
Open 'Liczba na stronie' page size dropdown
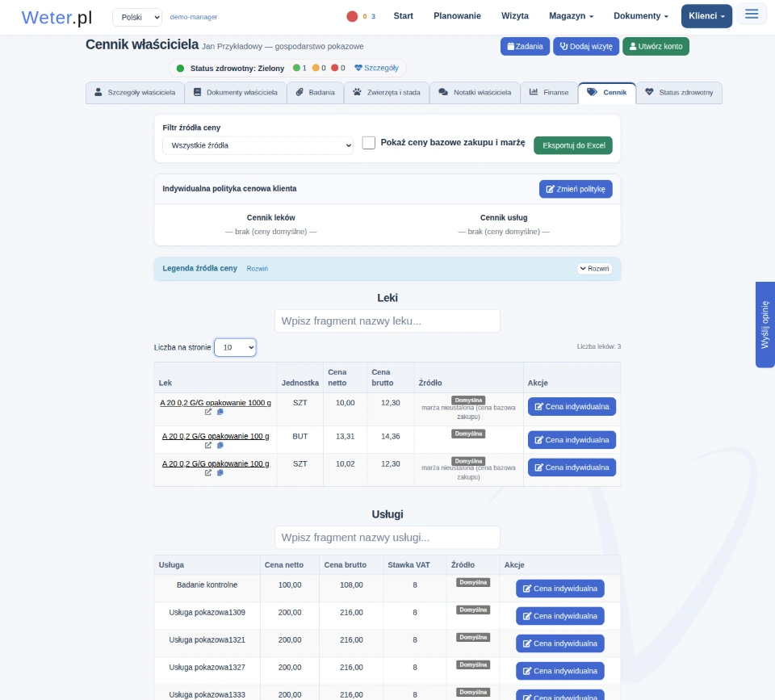coord(235,347)
